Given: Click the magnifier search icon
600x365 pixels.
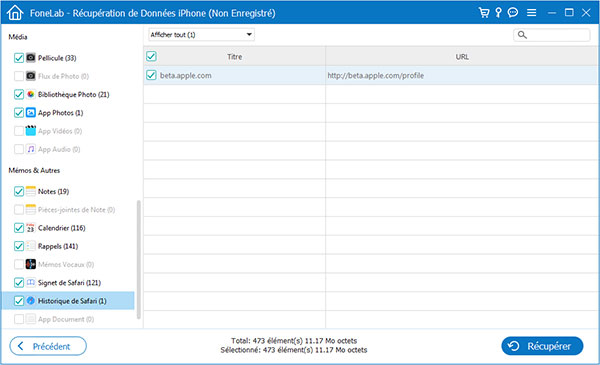Looking at the screenshot, I should click(522, 35).
